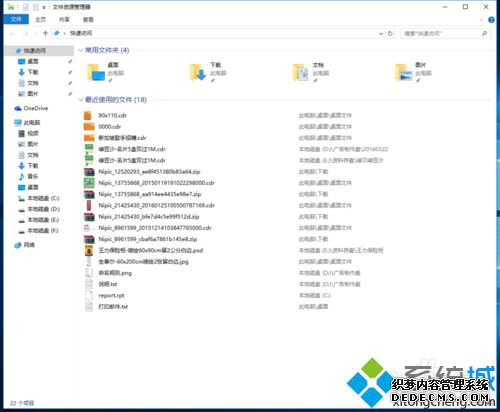Viewport: 500px width, 412px height.
Task: Click the OneDrive cloud icon in the sidebar
Action: (18, 108)
